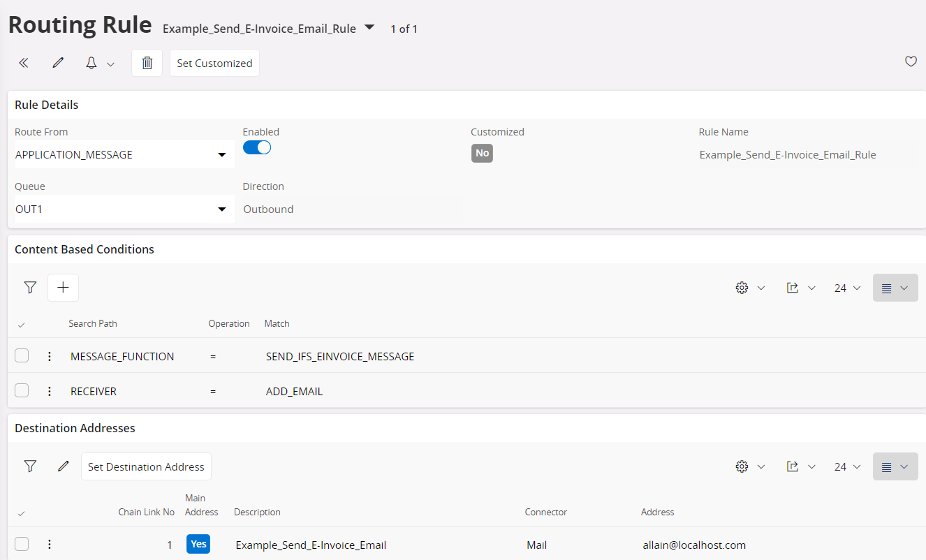This screenshot has height=560, width=926.
Task: Click the heart favorite icon
Action: 911,61
